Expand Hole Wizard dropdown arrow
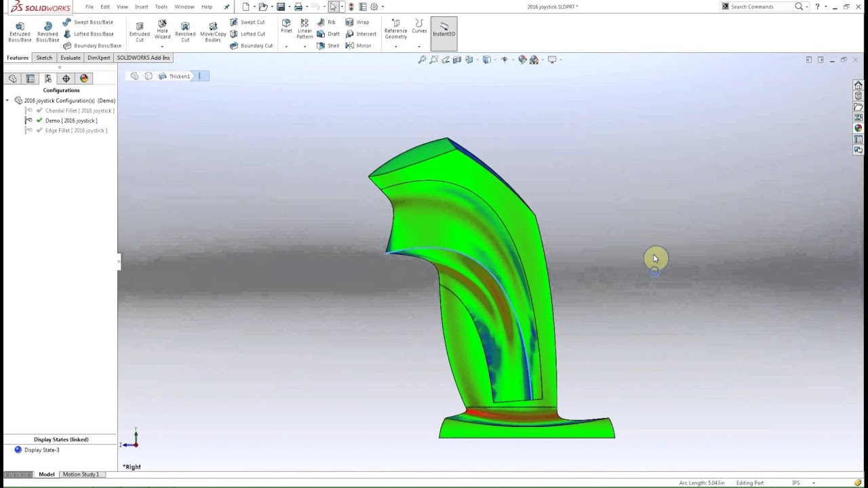 (162, 46)
